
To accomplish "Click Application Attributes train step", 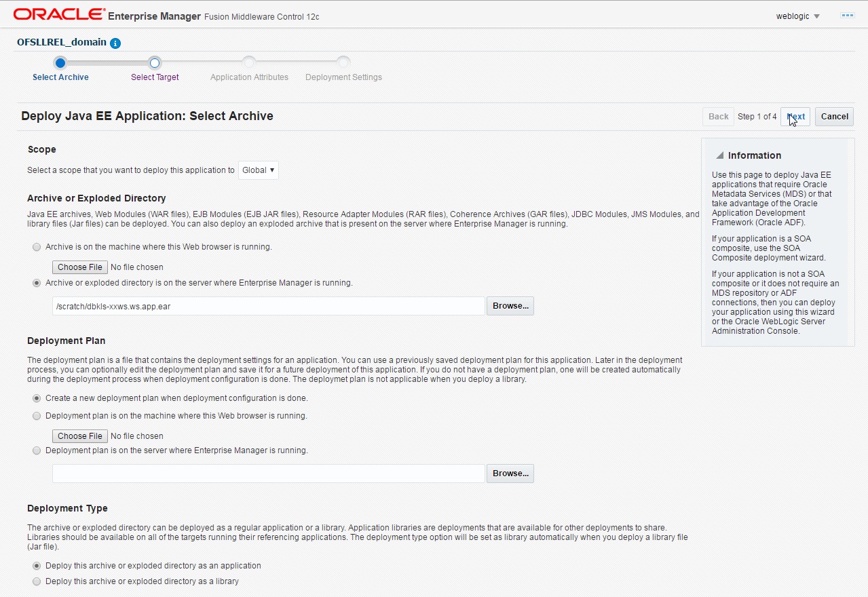I will pyautogui.click(x=249, y=77).
